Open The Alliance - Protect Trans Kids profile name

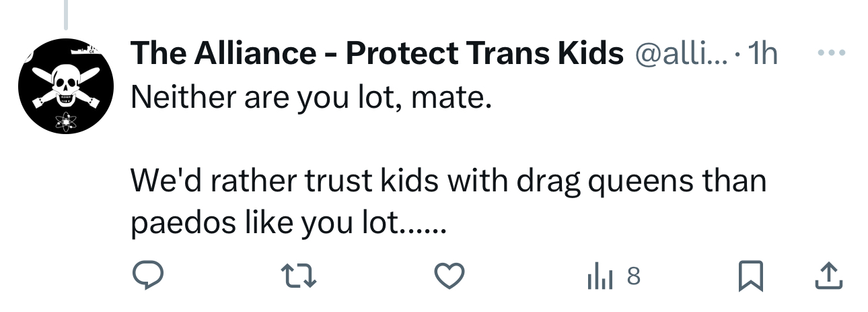377,54
